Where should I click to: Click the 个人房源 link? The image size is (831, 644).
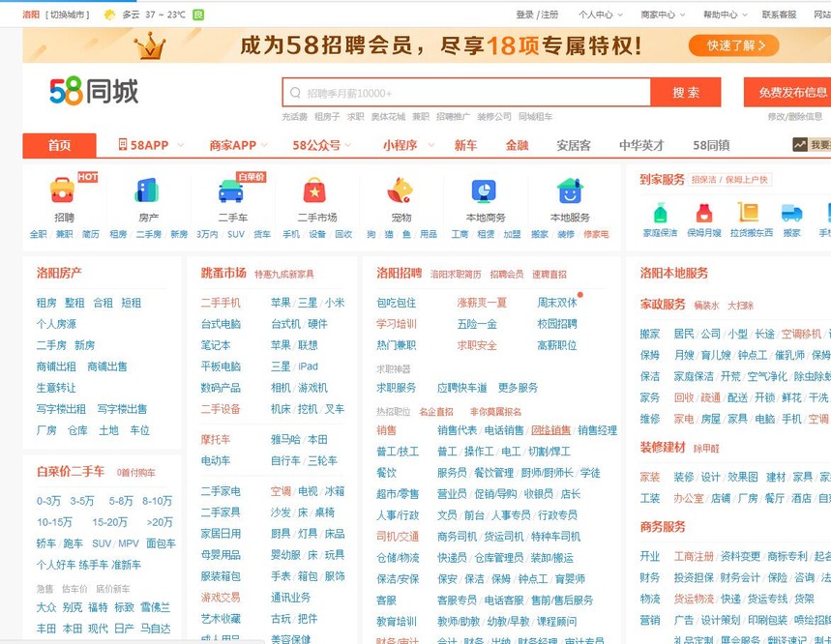(x=56, y=324)
